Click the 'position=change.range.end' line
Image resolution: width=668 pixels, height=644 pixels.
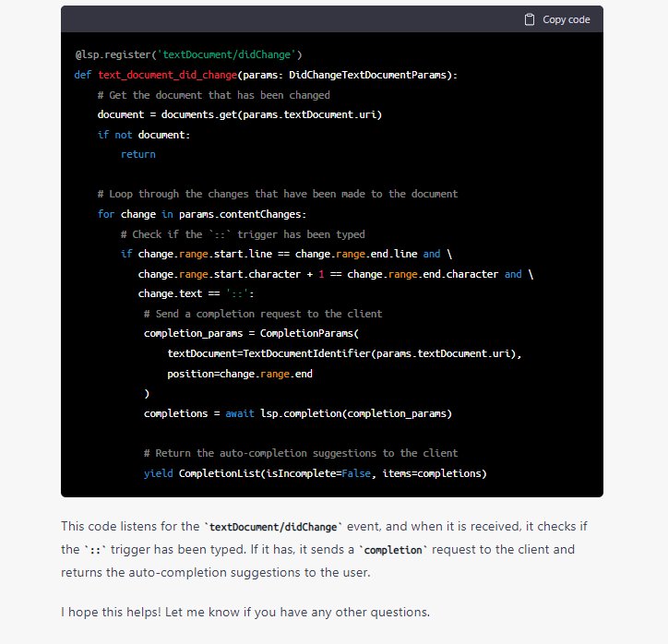240,374
